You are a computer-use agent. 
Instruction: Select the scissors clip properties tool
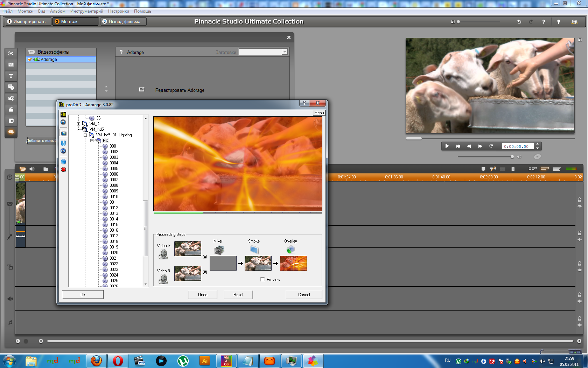coord(11,53)
